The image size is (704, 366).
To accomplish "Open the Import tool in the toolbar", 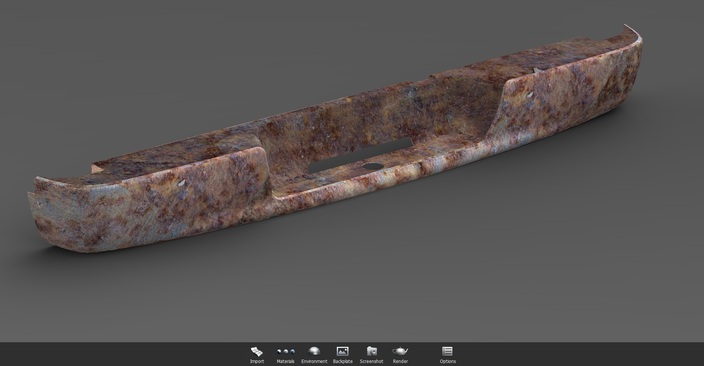I will click(257, 354).
